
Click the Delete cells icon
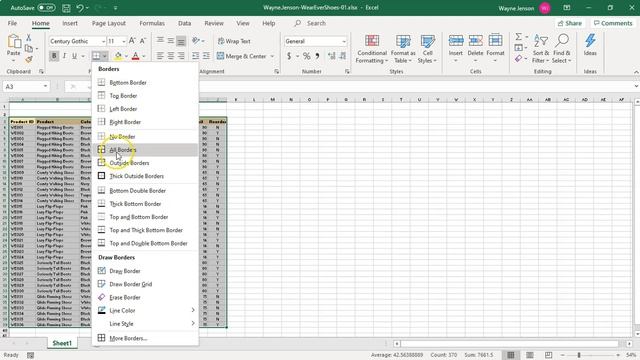pyautogui.click(x=476, y=41)
